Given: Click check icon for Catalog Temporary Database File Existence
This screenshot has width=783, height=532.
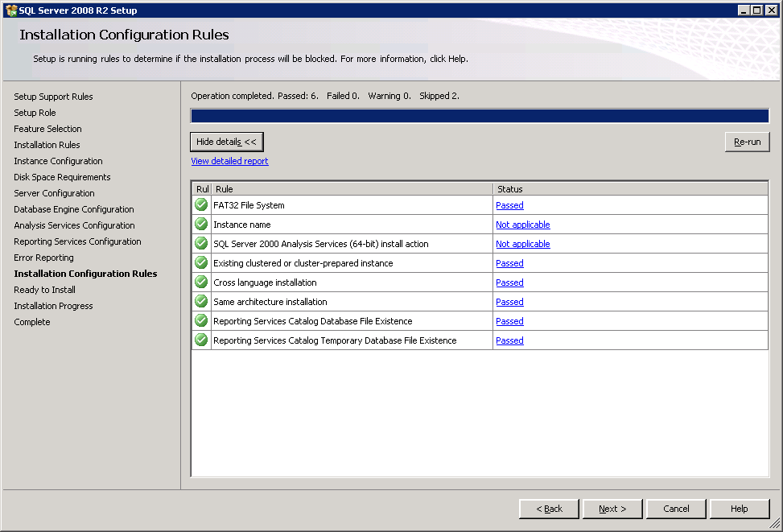Looking at the screenshot, I should 201,340.
